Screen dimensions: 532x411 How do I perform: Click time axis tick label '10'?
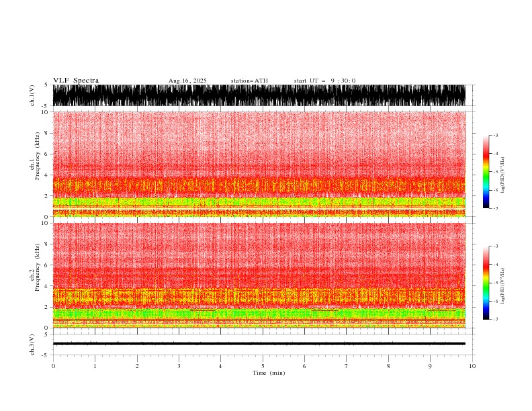pos(472,366)
